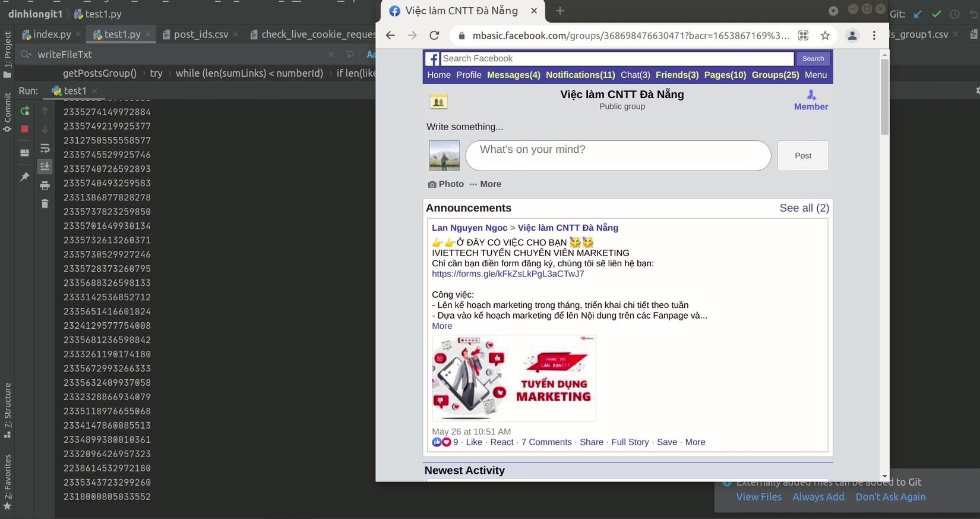Click the Post button

pos(803,156)
